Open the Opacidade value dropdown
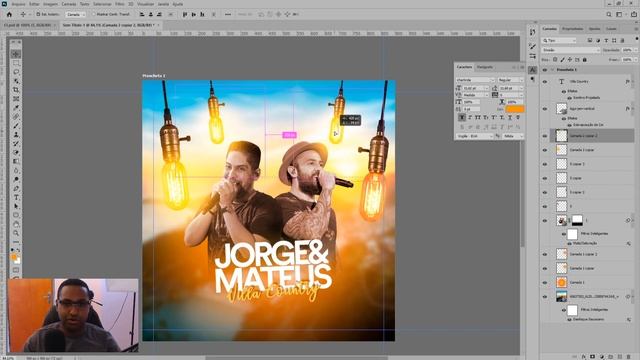Image resolution: width=640 pixels, height=360 pixels. pos(635,50)
